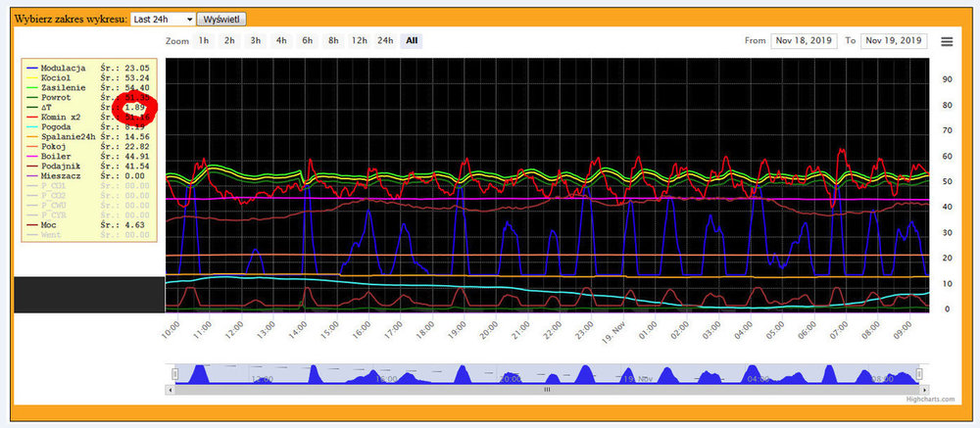Viewport: 980px width, 428px height.
Task: Select the 6h zoom option
Action: pos(307,41)
